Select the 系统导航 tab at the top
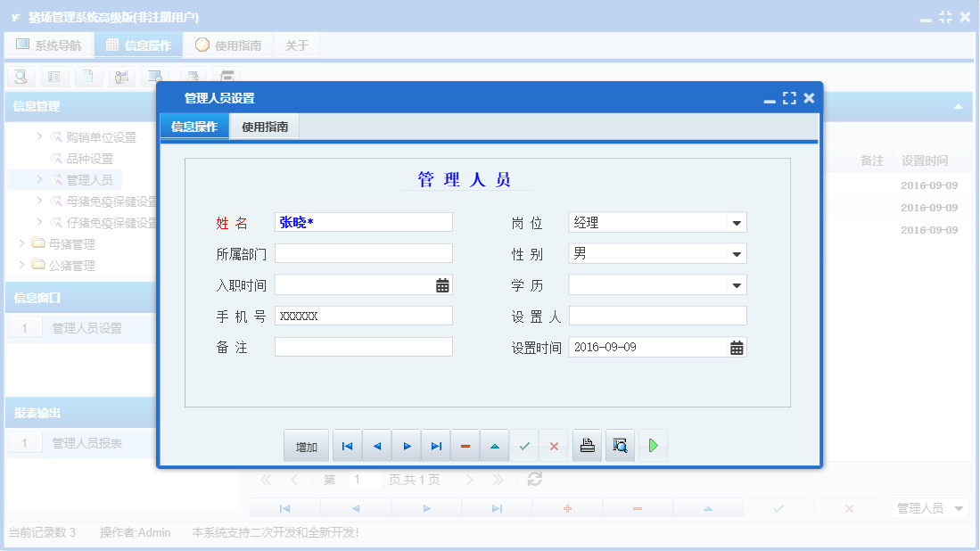Screen dimensions: 980x551 49,43
